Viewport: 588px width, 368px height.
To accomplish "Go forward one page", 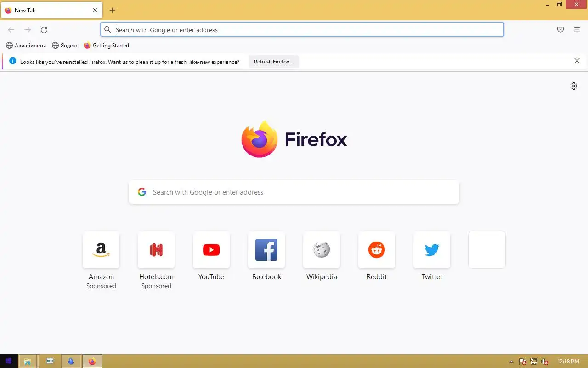I will point(28,30).
